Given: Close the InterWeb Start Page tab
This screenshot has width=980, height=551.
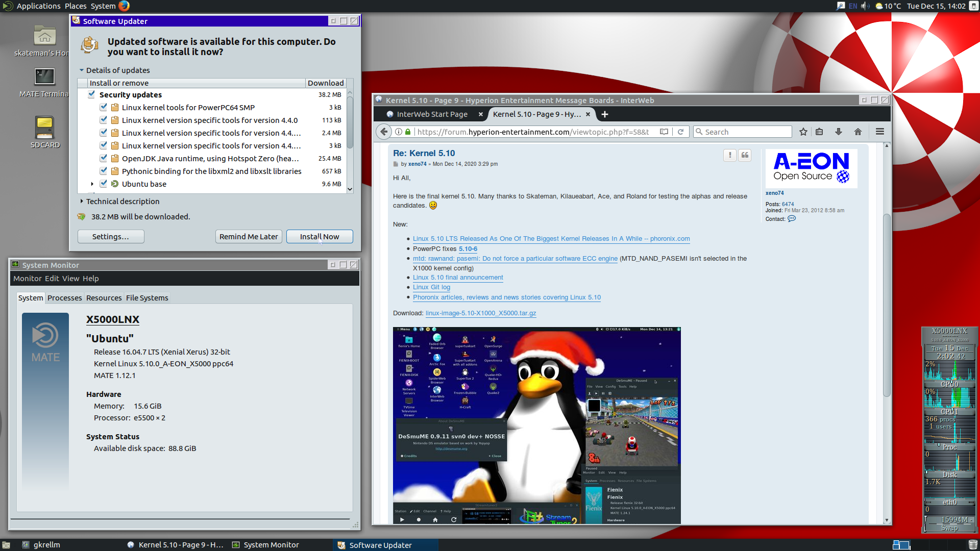Looking at the screenshot, I should (480, 114).
